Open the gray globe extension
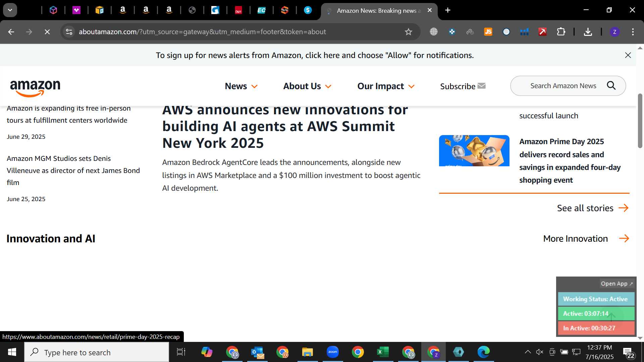The width and height of the screenshot is (644, 362). coord(434,32)
